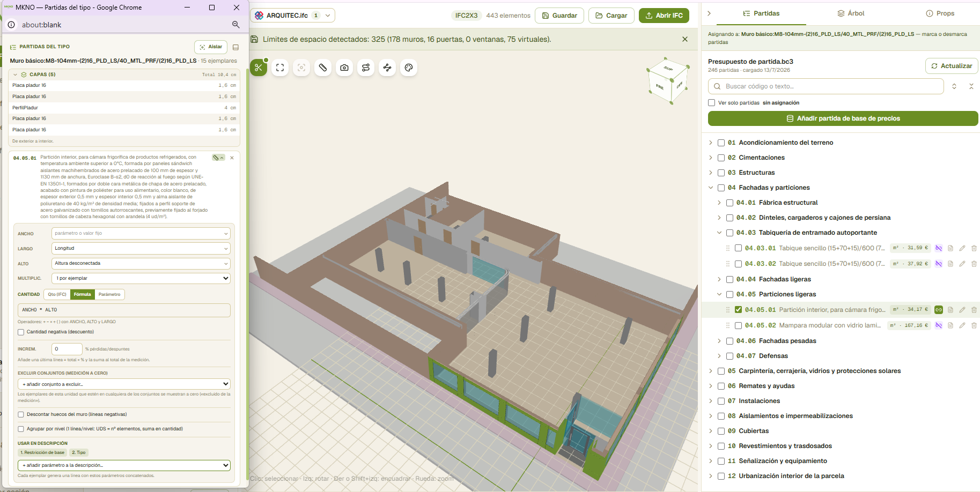Switch to the Árbol tab
Screen dimensions: 980x492
click(x=851, y=13)
